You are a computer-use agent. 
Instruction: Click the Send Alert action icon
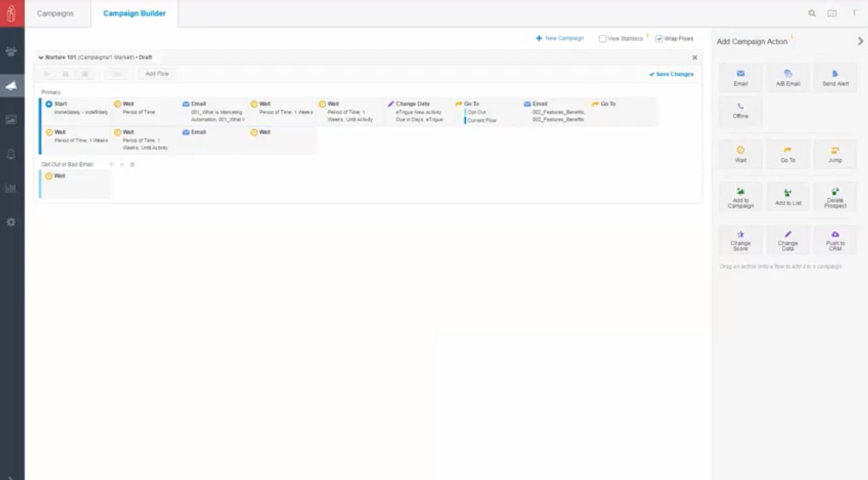tap(835, 74)
